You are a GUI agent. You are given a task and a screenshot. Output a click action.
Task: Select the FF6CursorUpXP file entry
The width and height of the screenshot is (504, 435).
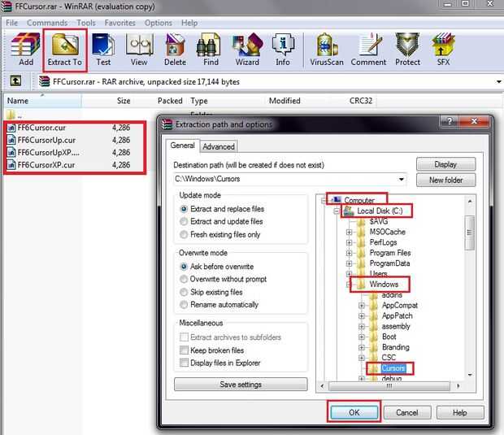pyautogui.click(x=43, y=152)
